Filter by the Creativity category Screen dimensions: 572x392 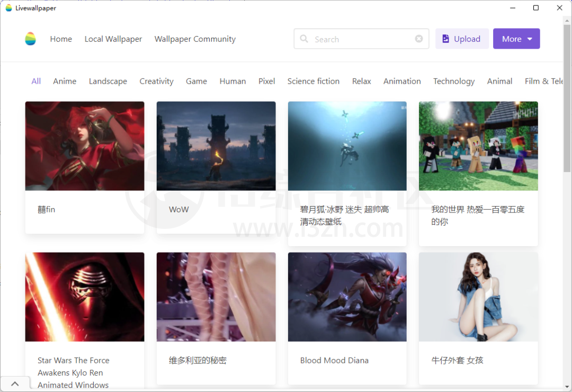[x=156, y=81]
